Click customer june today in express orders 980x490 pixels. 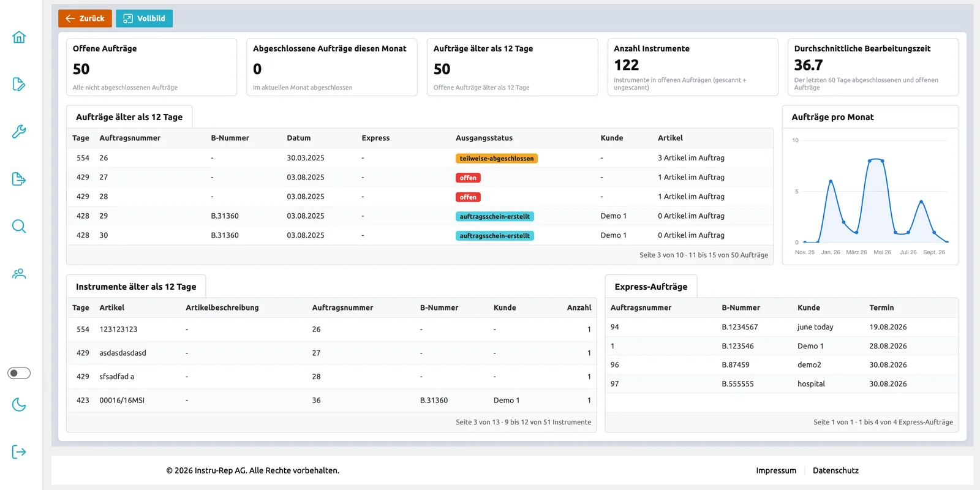[815, 327]
